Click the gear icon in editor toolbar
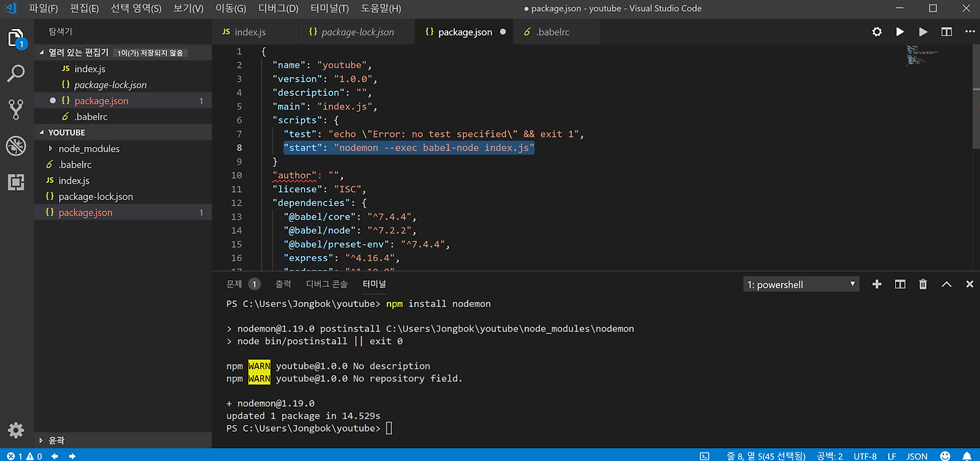Screen dimensions: 980x461 point(877,32)
